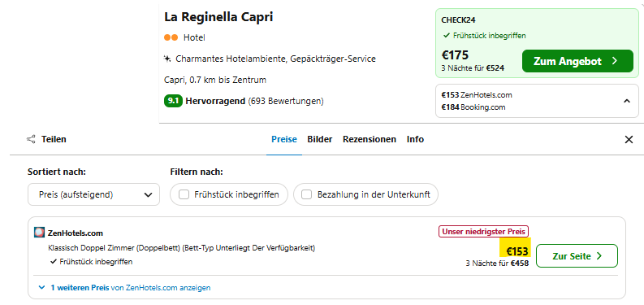Click the share icon next to Teilen
The width and height of the screenshot is (644, 305).
31,140
